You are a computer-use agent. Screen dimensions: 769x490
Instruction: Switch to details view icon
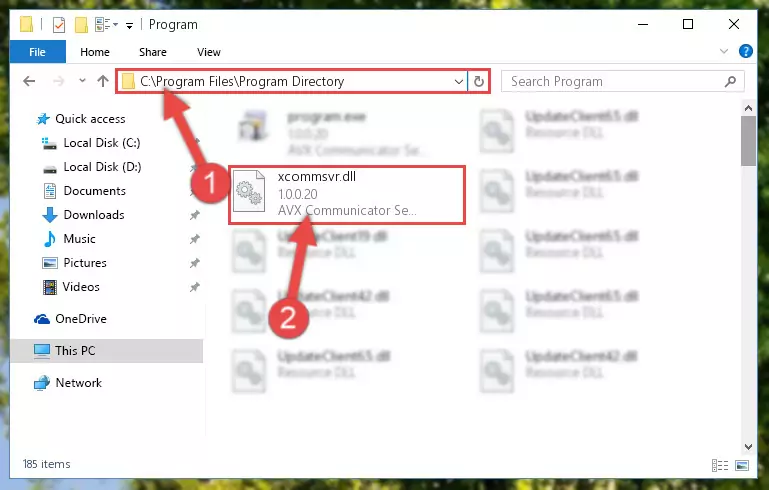coord(719,464)
